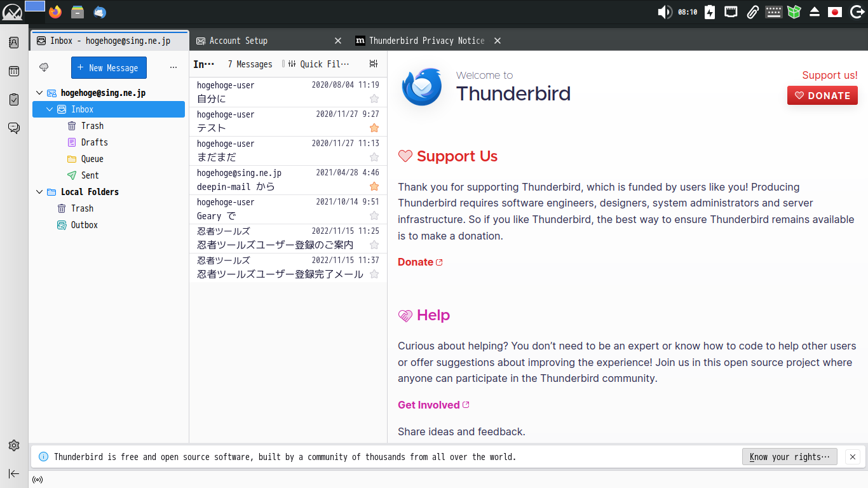Star the 自分に message
The image size is (868, 488).
point(374,98)
